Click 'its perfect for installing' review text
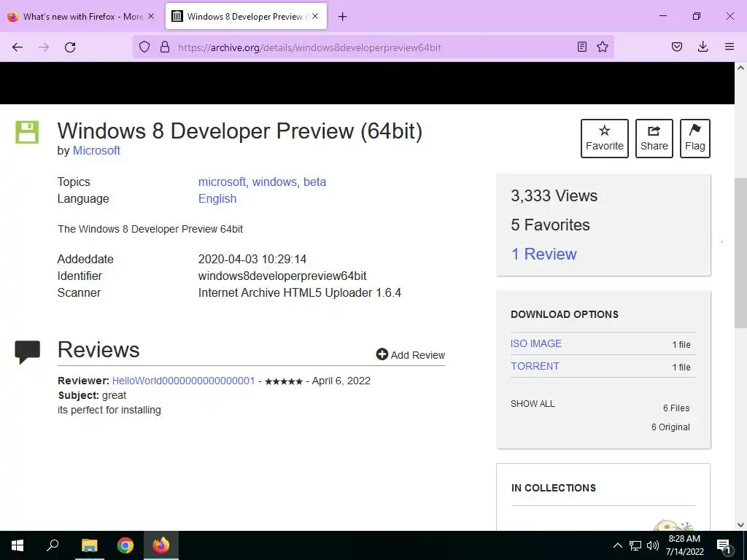The image size is (747, 560). (109, 410)
